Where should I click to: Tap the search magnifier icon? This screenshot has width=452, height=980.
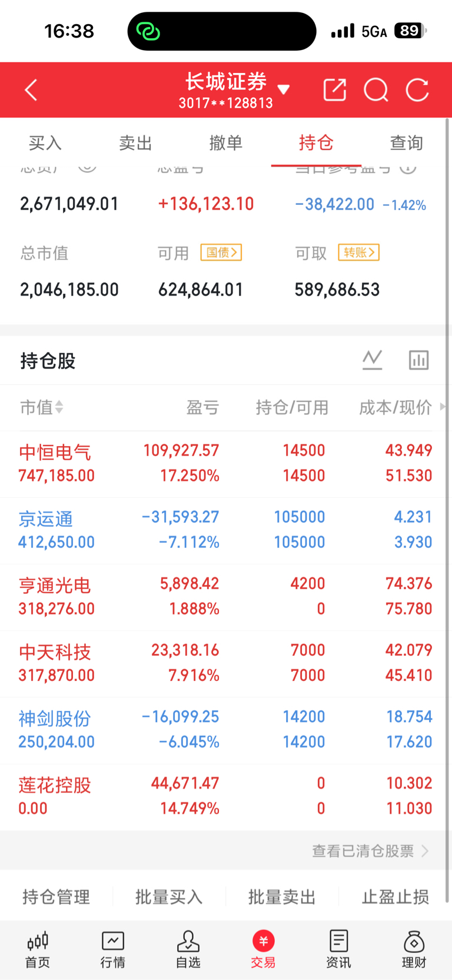pos(376,90)
